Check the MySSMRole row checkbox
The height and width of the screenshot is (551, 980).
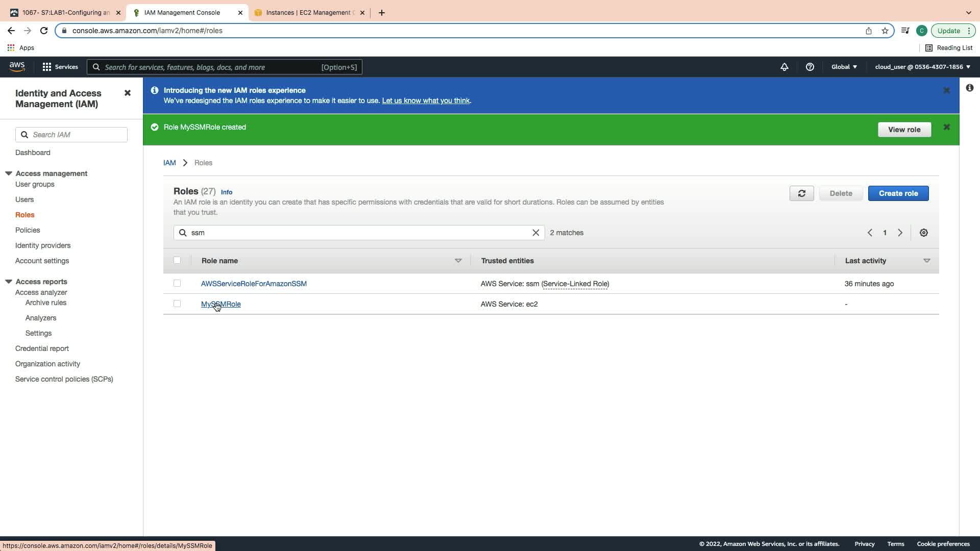point(177,304)
